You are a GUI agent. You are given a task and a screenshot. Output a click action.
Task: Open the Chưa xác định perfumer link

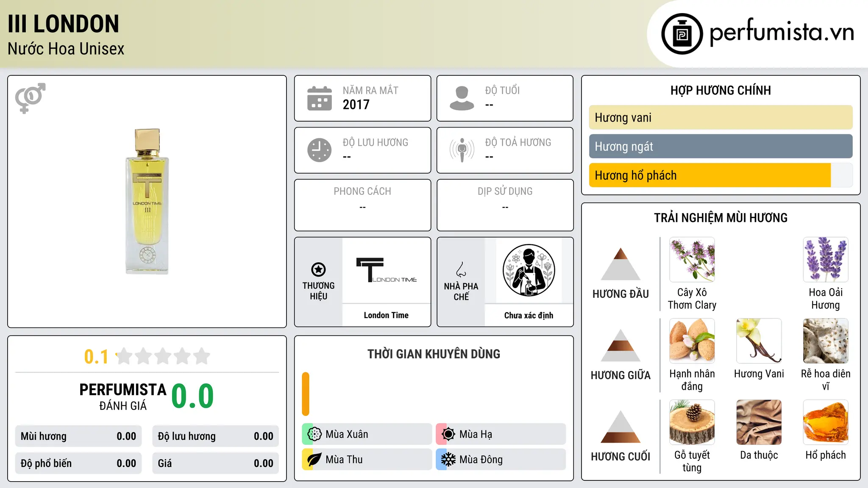(529, 315)
